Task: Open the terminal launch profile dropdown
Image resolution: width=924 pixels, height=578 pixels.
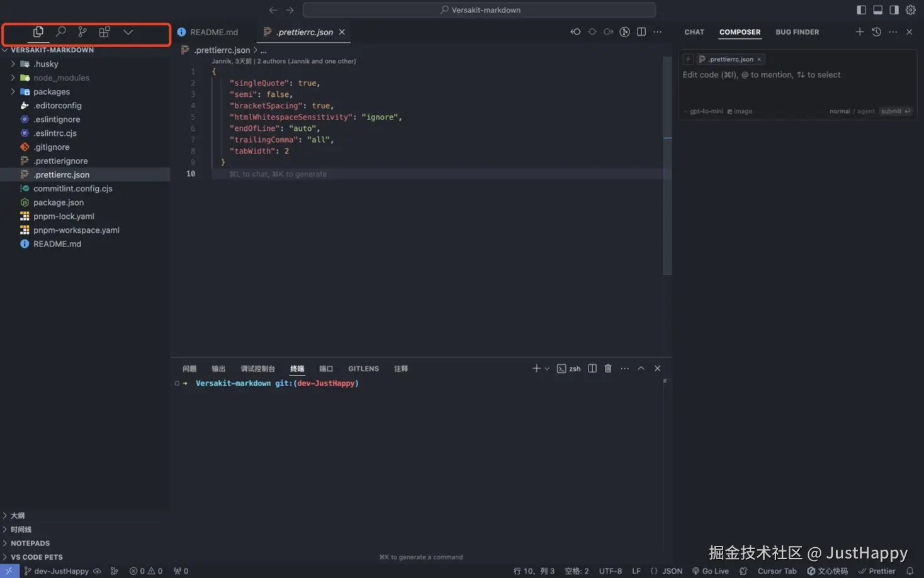Action: pyautogui.click(x=547, y=369)
